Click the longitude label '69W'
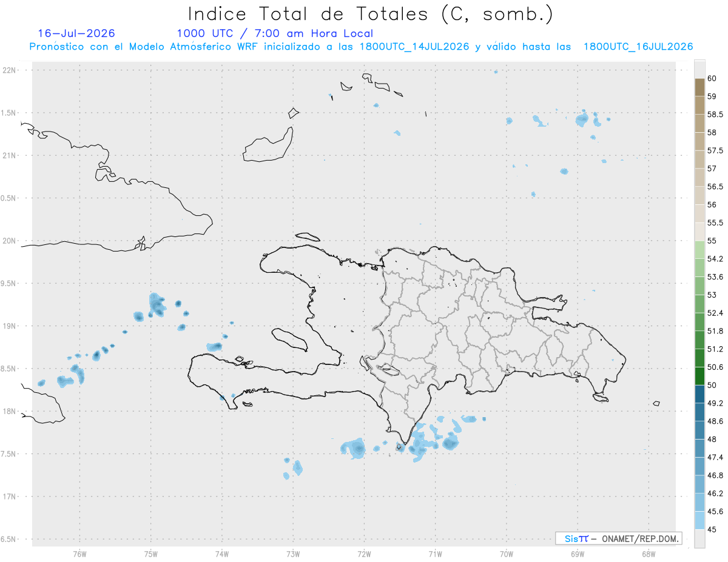 (578, 554)
